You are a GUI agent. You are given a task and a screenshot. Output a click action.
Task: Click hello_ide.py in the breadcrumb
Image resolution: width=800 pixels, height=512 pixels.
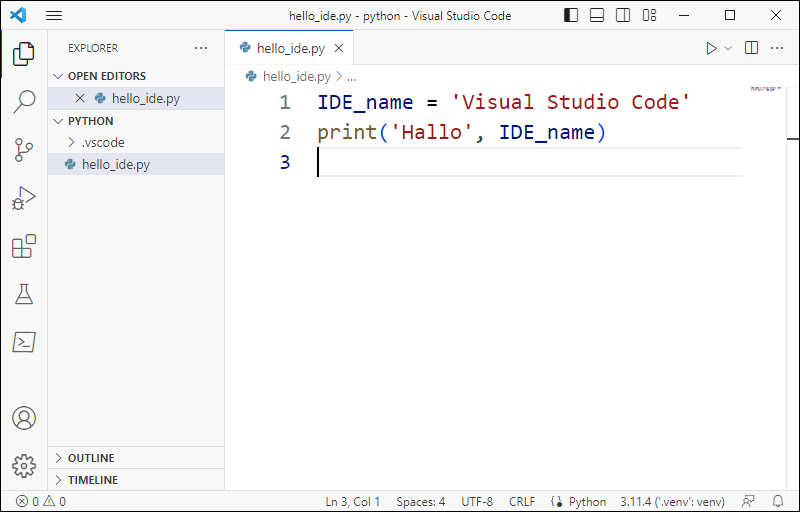[x=296, y=76]
